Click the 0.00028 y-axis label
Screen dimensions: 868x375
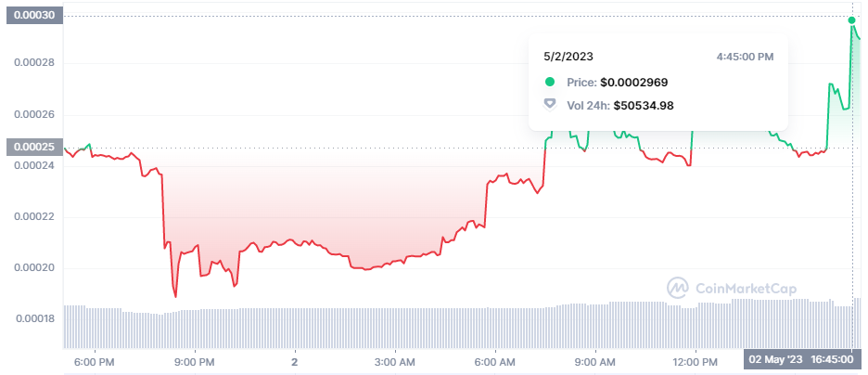pyautogui.click(x=34, y=62)
